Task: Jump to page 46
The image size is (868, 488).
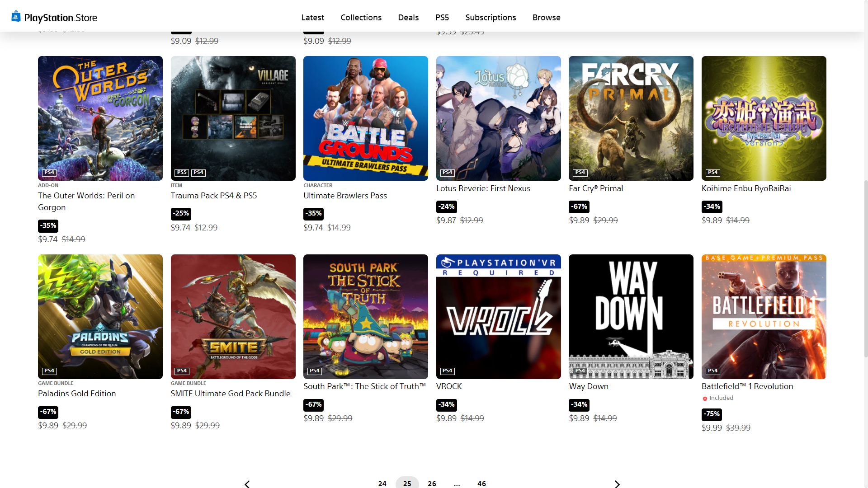Action: (x=481, y=483)
